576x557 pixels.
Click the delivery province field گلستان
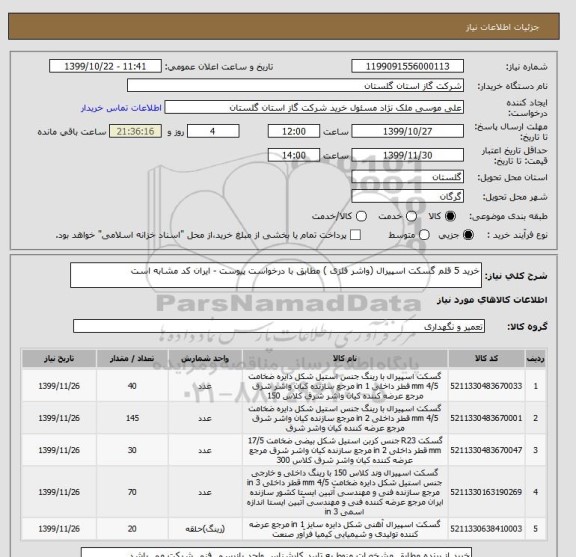point(407,177)
